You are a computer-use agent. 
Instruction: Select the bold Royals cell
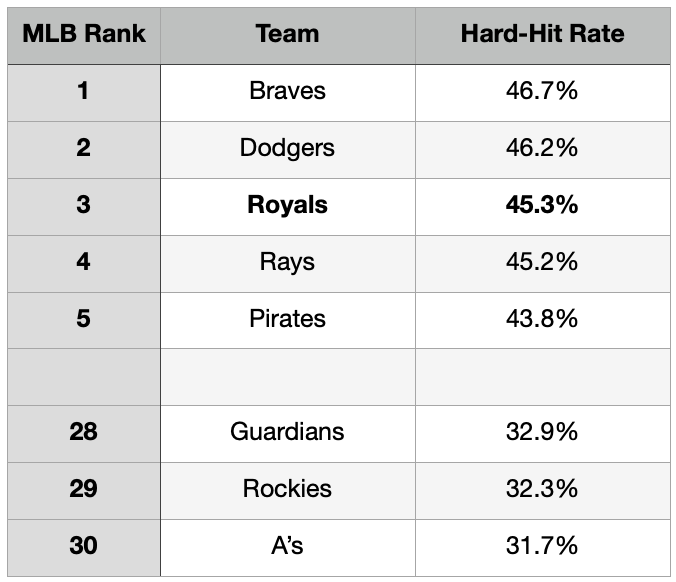click(287, 205)
